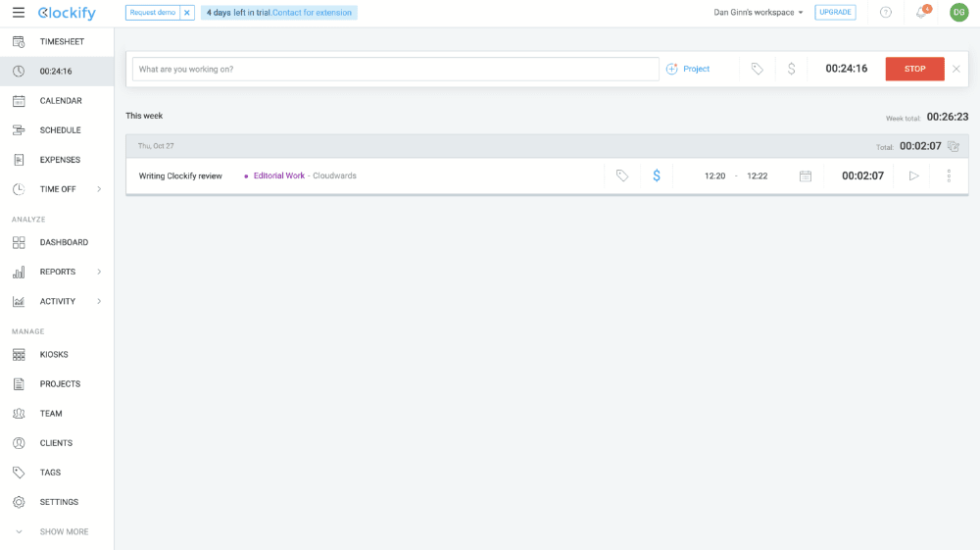This screenshot has width=980, height=550.
Task: Click the Project link in timer bar
Action: [x=696, y=69]
